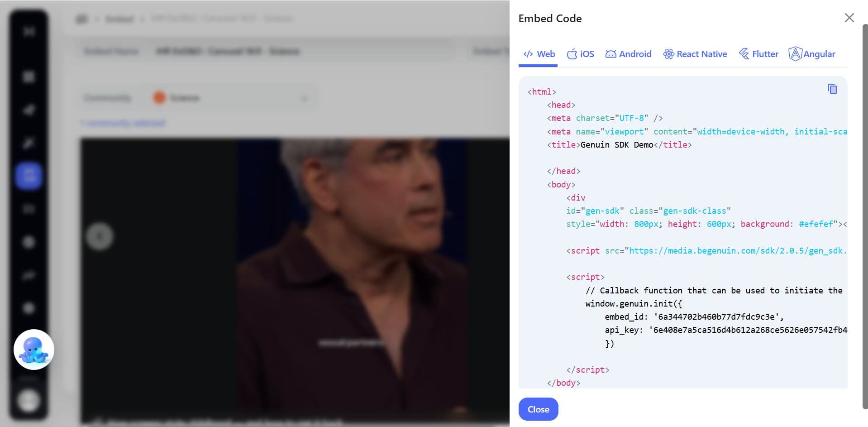This screenshot has height=427, width=868.
Task: Click the title "Genuin SDK Demo" line
Action: pyautogui.click(x=620, y=144)
